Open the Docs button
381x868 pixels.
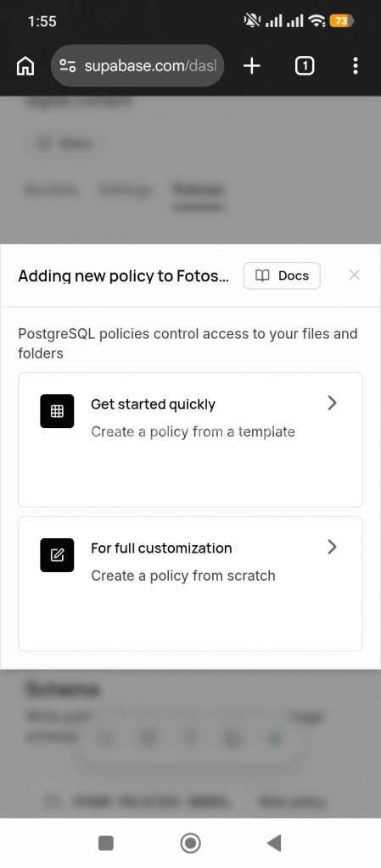coord(282,275)
